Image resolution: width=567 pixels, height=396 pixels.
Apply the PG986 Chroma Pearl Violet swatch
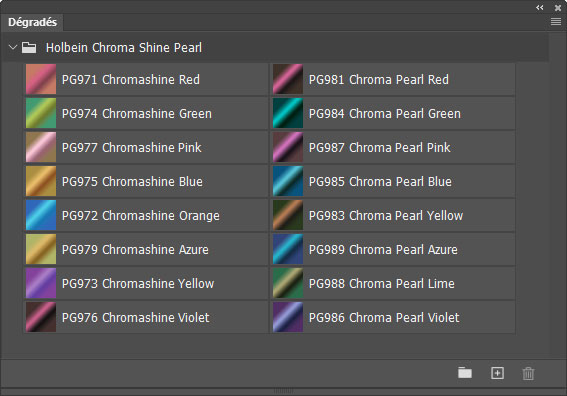click(x=288, y=317)
